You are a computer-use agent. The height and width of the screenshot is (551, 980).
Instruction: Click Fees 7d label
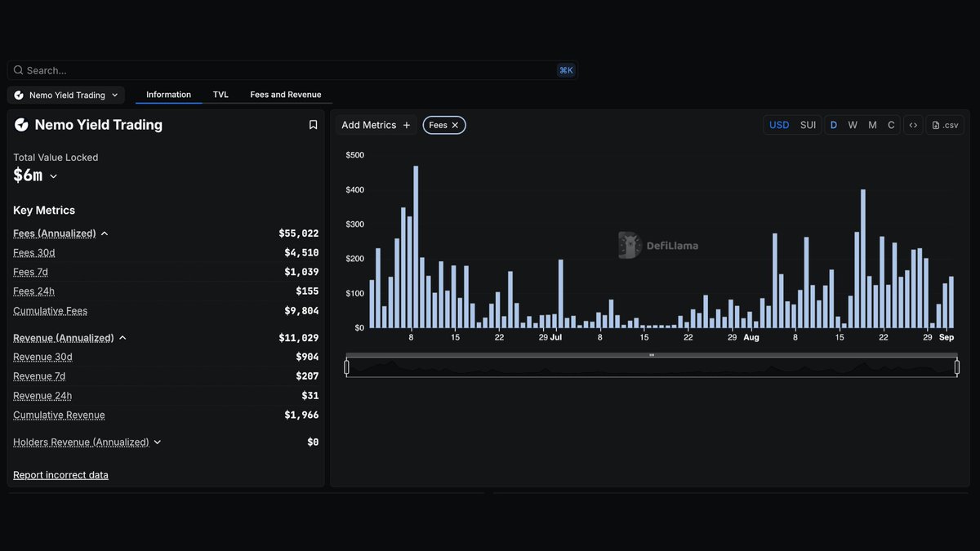coord(30,272)
